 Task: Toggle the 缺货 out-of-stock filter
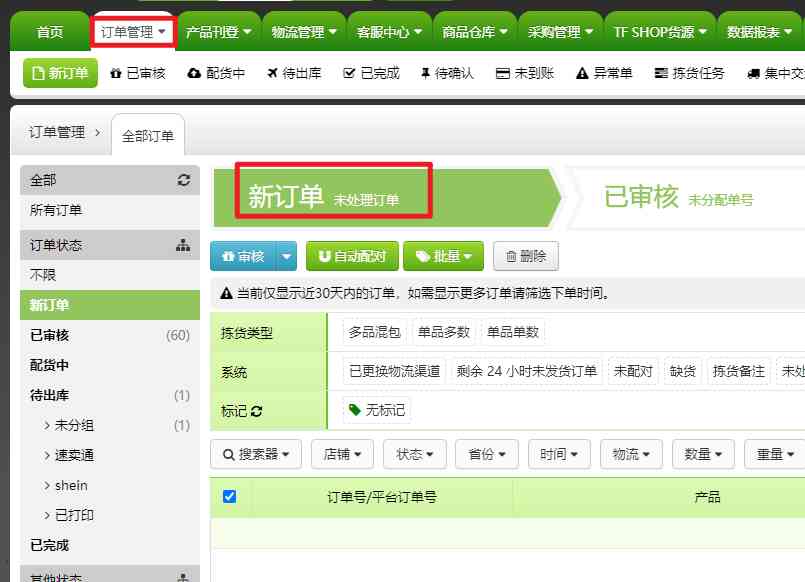click(683, 371)
